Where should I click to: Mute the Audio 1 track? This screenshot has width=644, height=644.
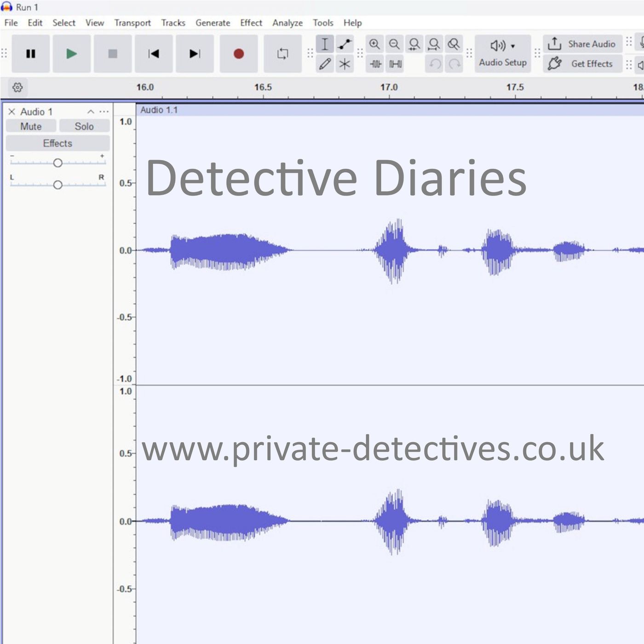click(x=31, y=126)
